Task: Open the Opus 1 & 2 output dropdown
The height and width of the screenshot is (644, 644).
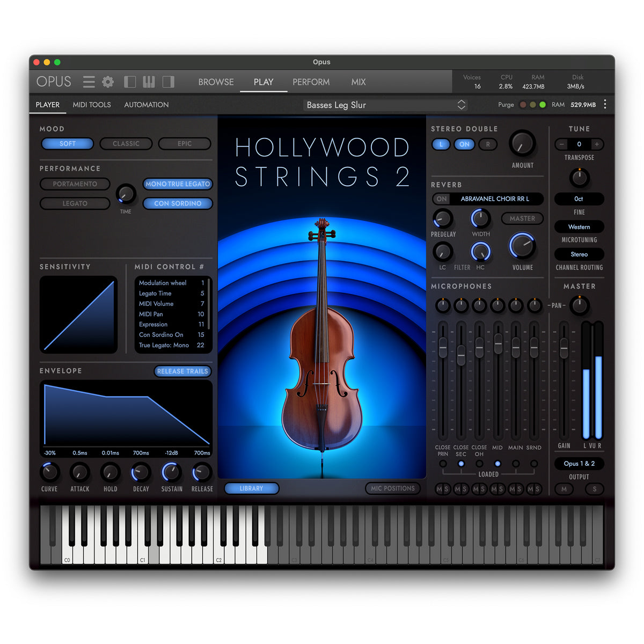Action: point(579,464)
